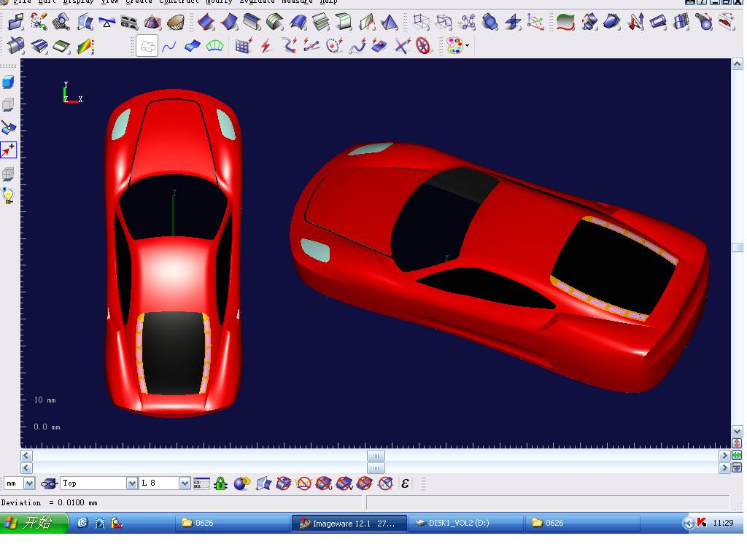The height and width of the screenshot is (560, 747).
Task: Click the color palette icon in toolbar
Action: coord(455,47)
